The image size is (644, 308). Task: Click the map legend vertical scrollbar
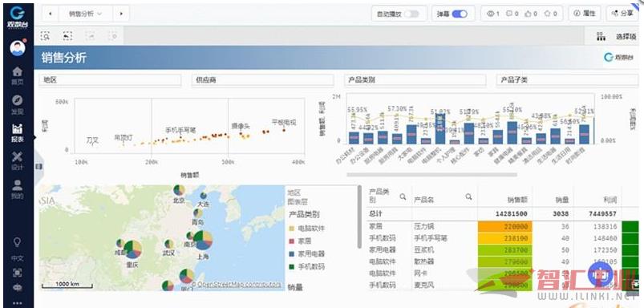pyautogui.click(x=359, y=217)
